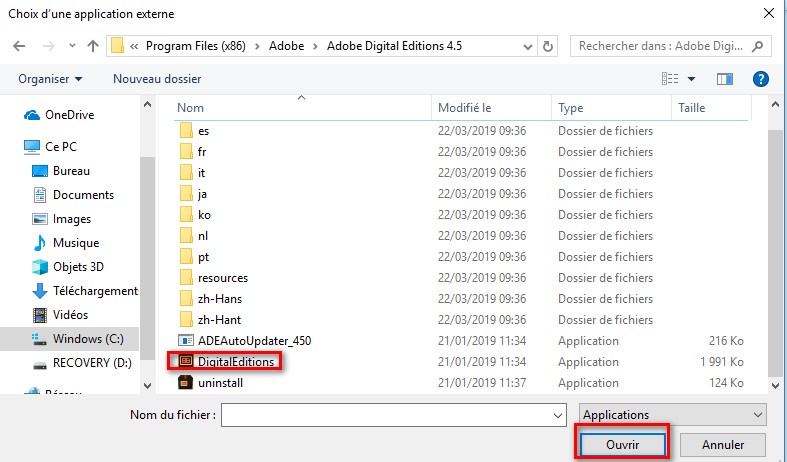
Task: Click the Up one level arrow
Action: pyautogui.click(x=92, y=46)
